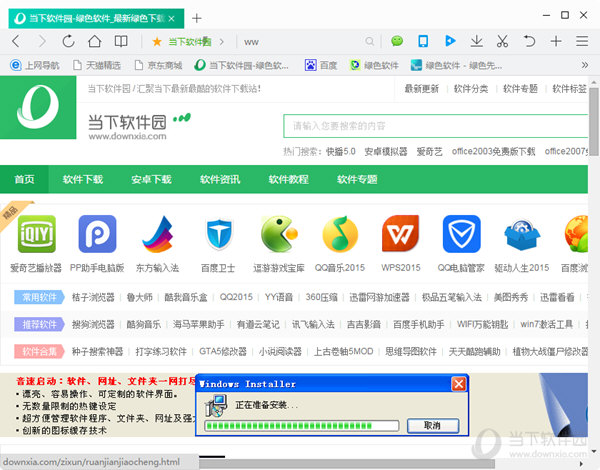Open the 逗游游戏宝库 green icon
The height and width of the screenshot is (470, 600).
279,234
